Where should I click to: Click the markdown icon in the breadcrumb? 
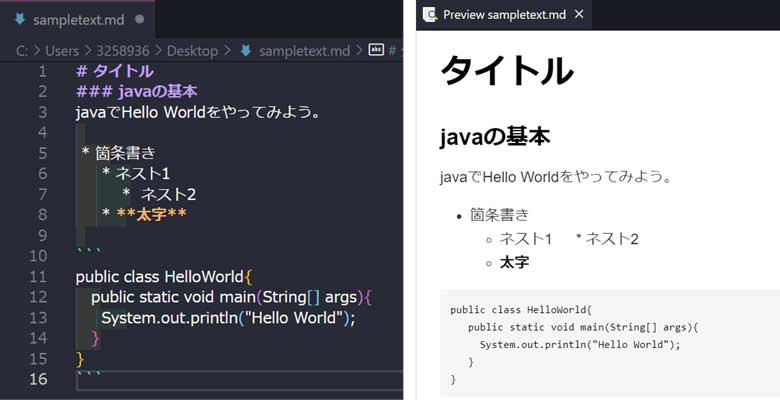[246, 50]
